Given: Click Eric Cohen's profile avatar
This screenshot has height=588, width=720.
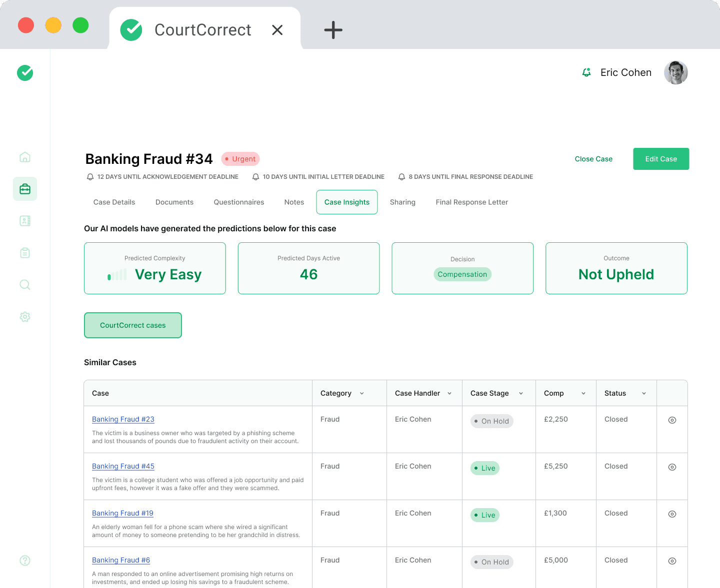Looking at the screenshot, I should click(676, 72).
